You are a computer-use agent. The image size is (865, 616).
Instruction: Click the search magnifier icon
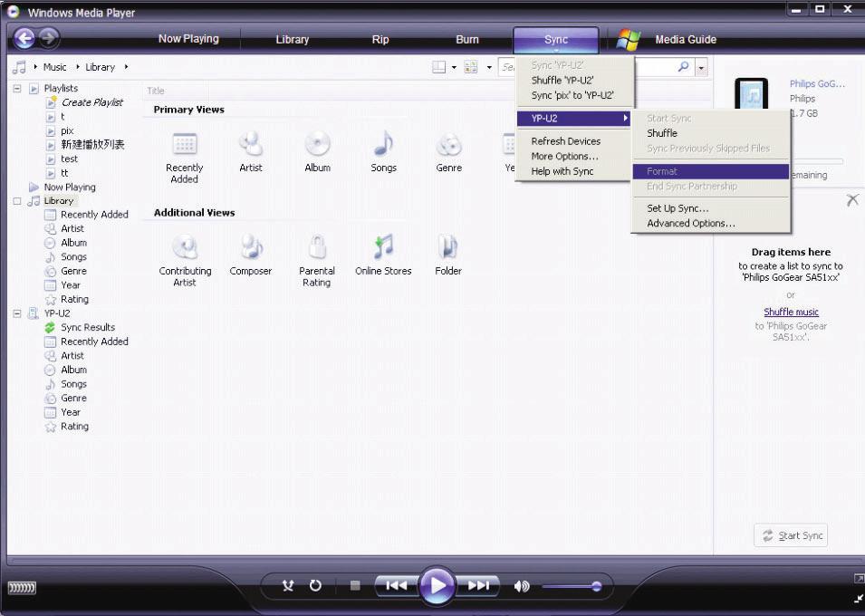683,67
